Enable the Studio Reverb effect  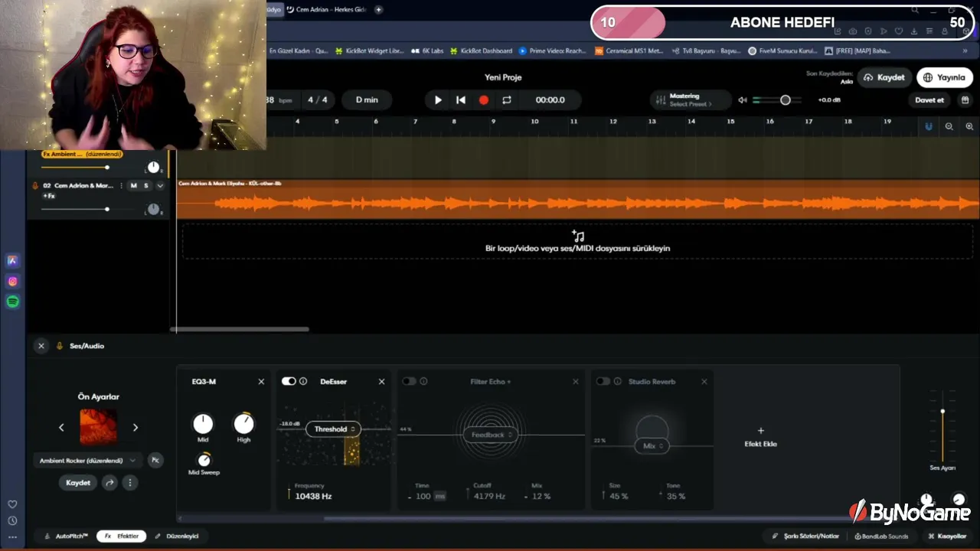603,381
